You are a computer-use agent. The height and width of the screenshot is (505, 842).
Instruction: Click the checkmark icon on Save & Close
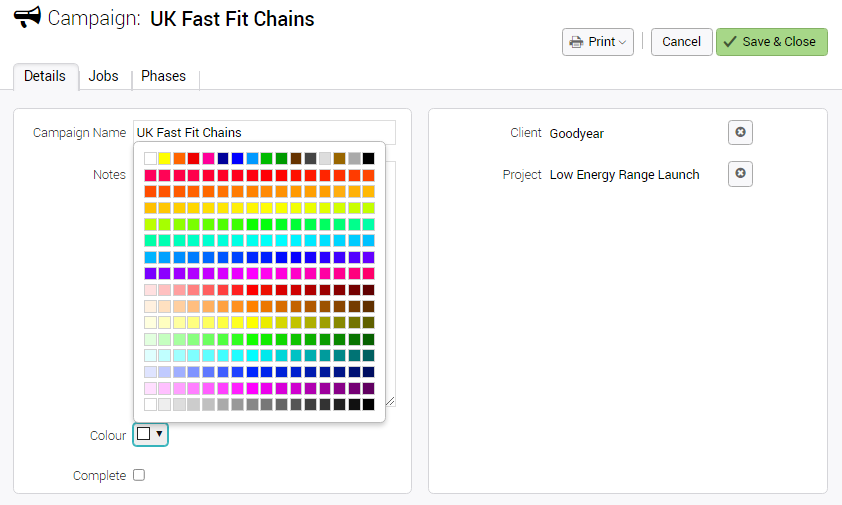point(730,41)
